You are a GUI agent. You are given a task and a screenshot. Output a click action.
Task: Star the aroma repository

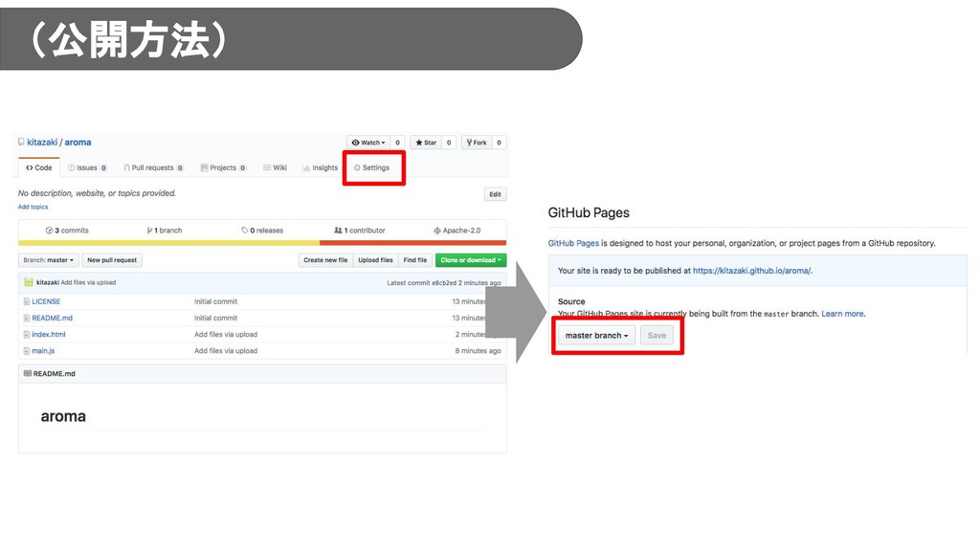pos(426,143)
